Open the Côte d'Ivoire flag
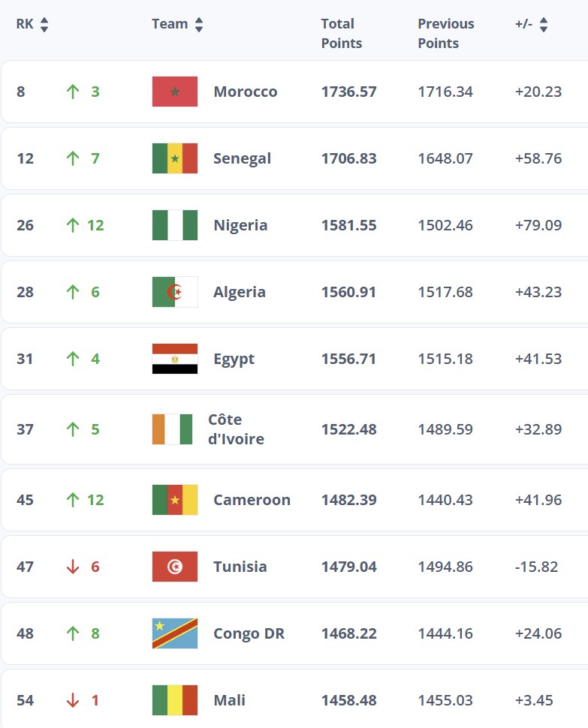588x728 pixels. pyautogui.click(x=172, y=429)
